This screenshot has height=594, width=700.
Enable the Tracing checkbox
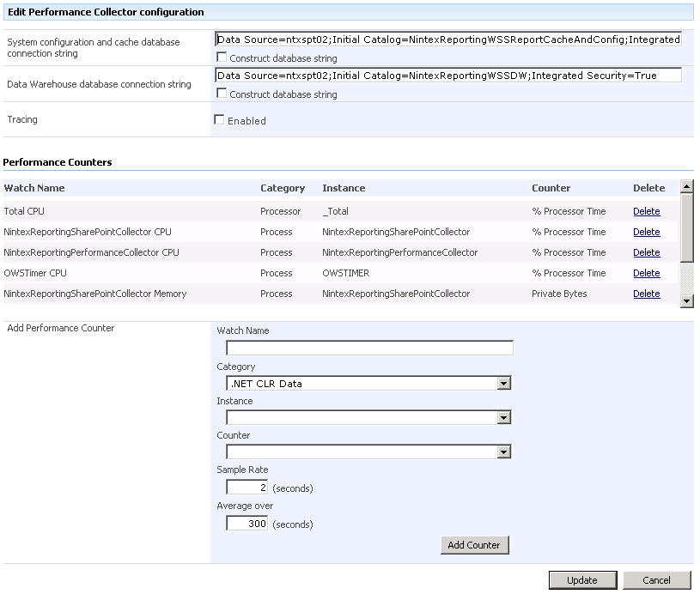click(219, 120)
